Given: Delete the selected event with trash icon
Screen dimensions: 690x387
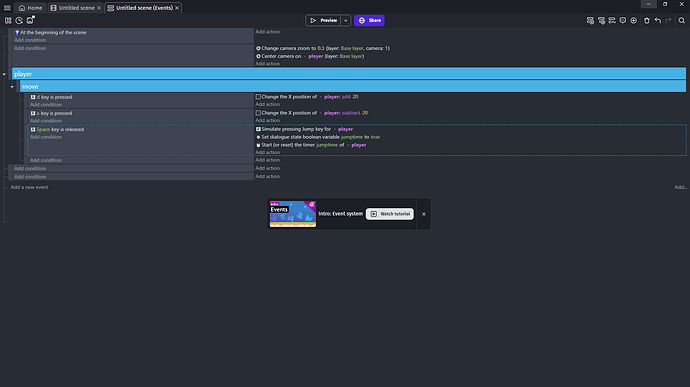Looking at the screenshot, I should (x=646, y=20).
